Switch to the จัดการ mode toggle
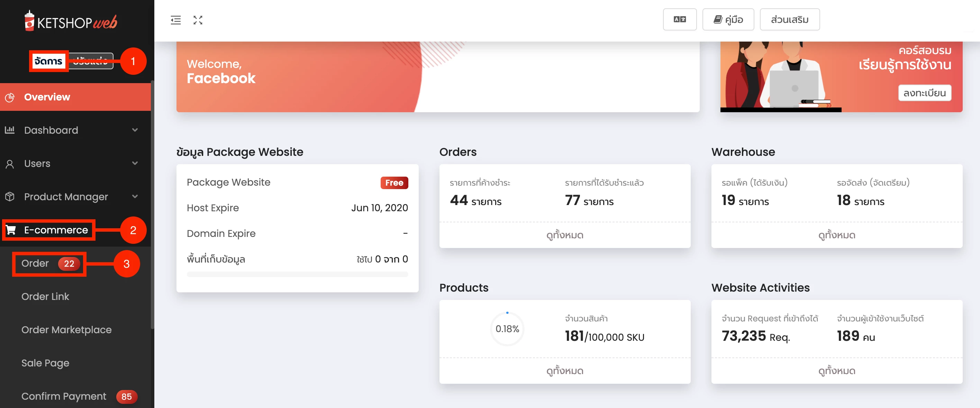 [x=48, y=61]
